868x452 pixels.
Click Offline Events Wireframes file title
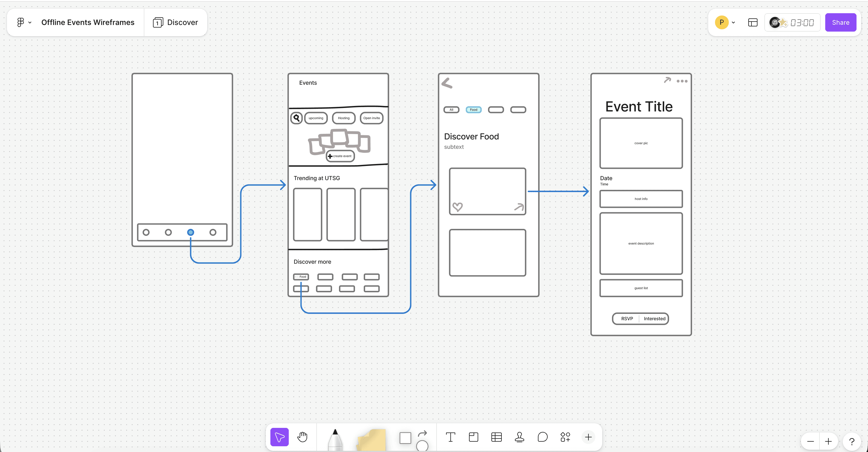pyautogui.click(x=88, y=22)
